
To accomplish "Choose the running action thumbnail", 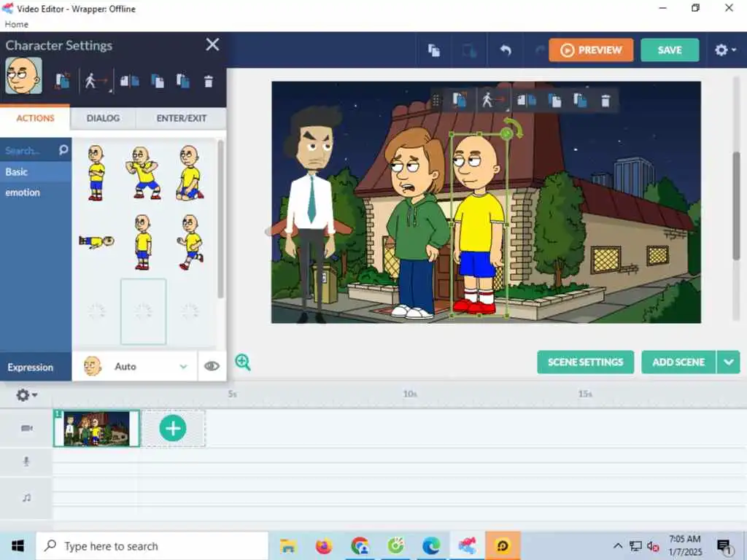I will (x=190, y=242).
